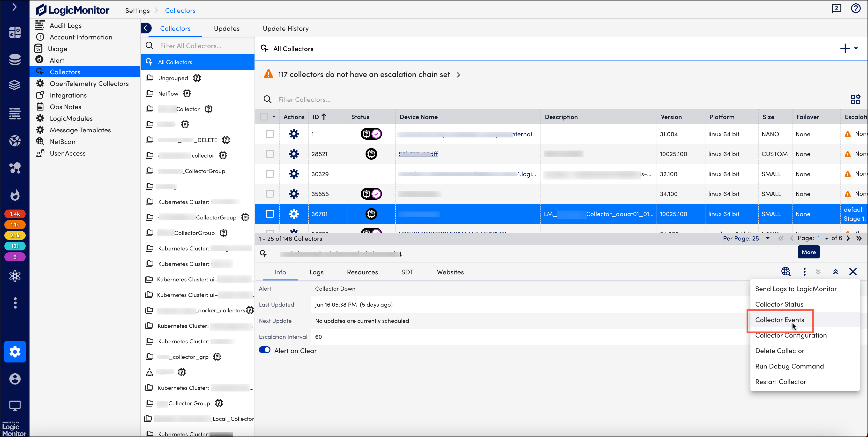Open the stacked layers icon in the left rail
The height and width of the screenshot is (437, 868).
[15, 85]
